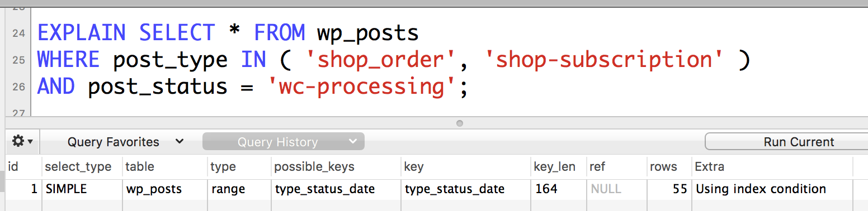Select the Using index condition cell

click(772, 189)
